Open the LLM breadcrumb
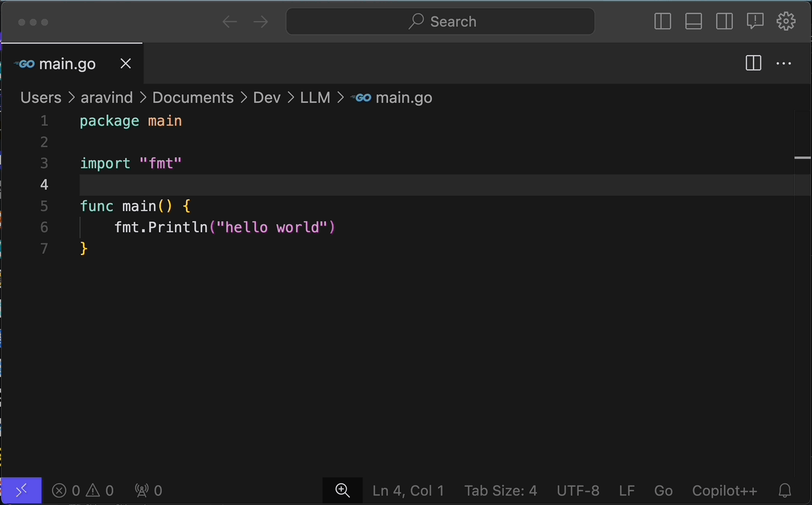Image resolution: width=812 pixels, height=505 pixels. point(315,98)
